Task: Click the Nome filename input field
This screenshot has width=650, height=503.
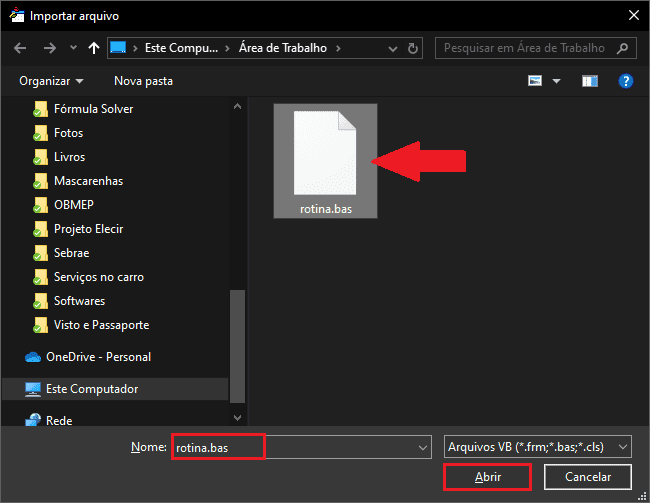Action: 295,447
